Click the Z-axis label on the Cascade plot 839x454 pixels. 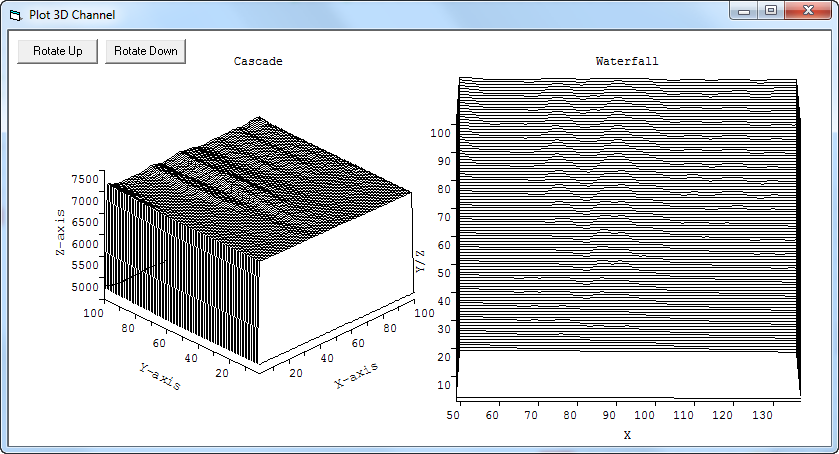[x=61, y=232]
